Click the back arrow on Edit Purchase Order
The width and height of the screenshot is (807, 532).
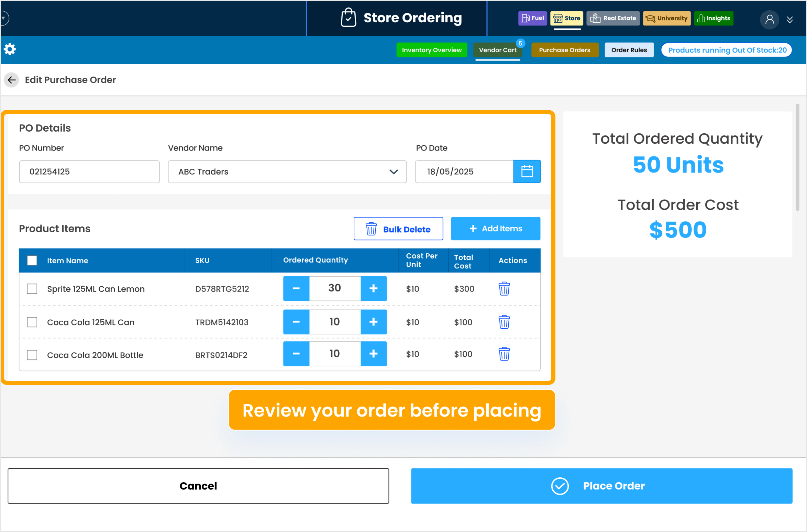point(11,80)
